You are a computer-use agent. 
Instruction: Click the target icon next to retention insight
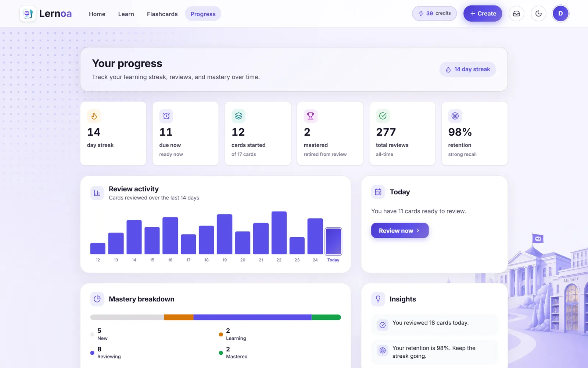pos(383,351)
